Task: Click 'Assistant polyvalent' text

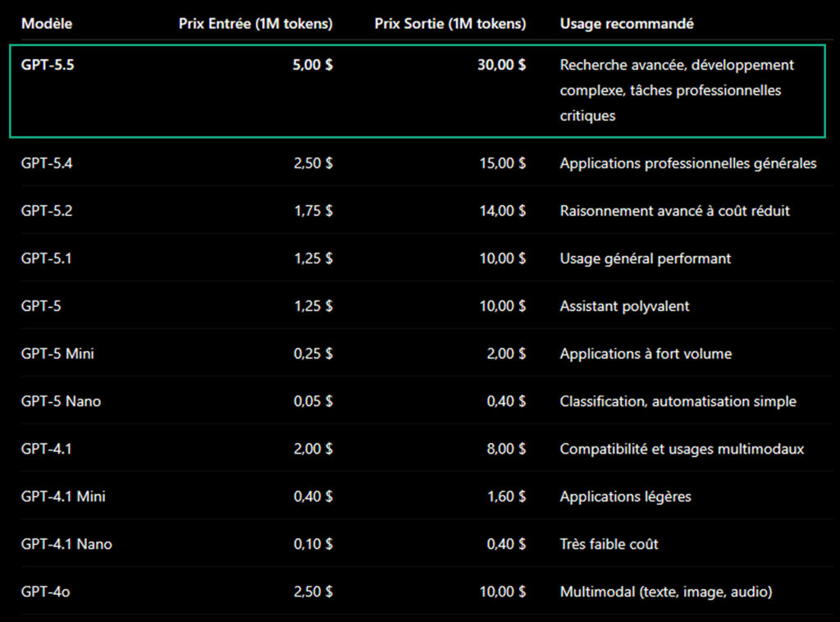Action: point(624,306)
